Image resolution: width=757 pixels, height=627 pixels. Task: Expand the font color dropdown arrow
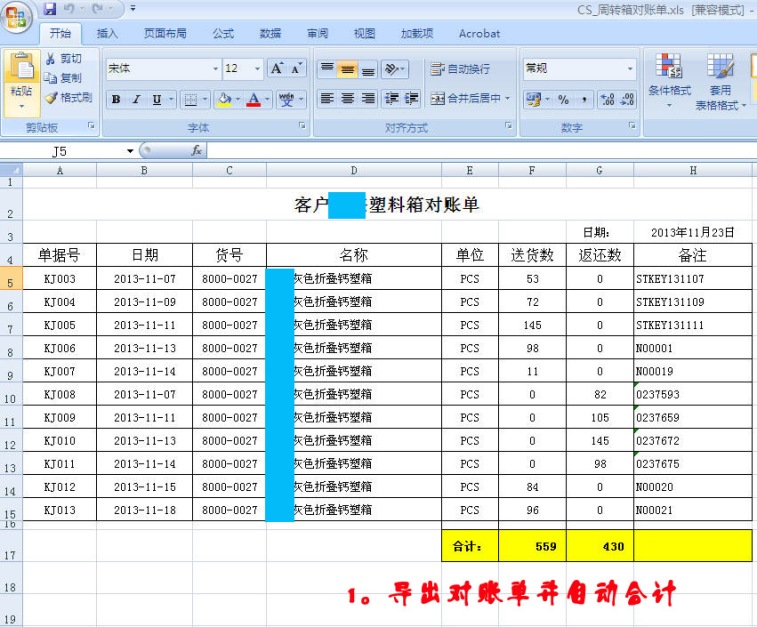click(267, 99)
